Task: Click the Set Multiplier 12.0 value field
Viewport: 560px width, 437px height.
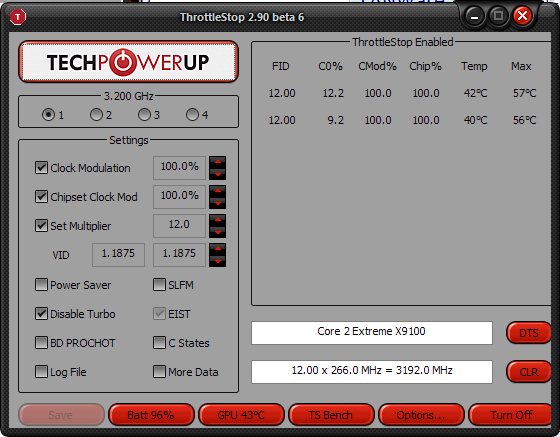Action: pyautogui.click(x=179, y=226)
